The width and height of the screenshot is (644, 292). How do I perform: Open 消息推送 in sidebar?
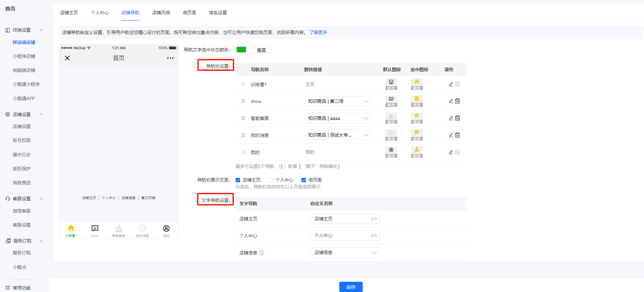(x=21, y=183)
